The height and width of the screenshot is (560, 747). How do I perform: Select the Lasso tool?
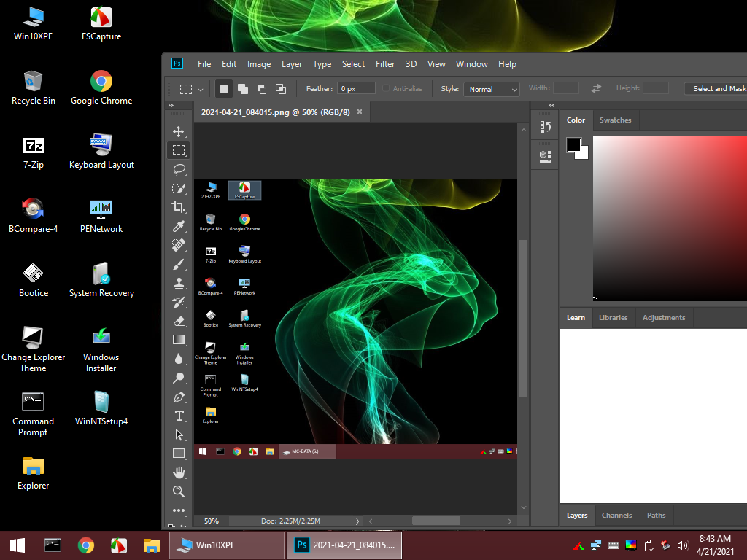[179, 169]
